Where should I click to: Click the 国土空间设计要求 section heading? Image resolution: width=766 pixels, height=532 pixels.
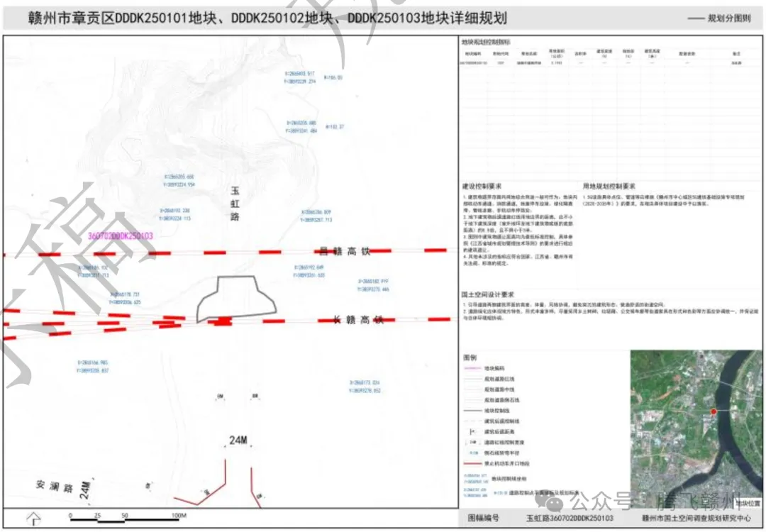[487, 295]
